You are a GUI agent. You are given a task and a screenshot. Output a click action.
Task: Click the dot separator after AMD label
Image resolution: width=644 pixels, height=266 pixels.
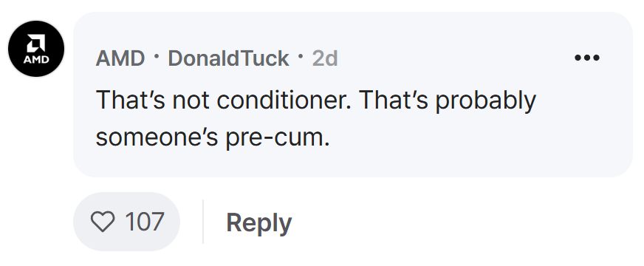(x=156, y=57)
